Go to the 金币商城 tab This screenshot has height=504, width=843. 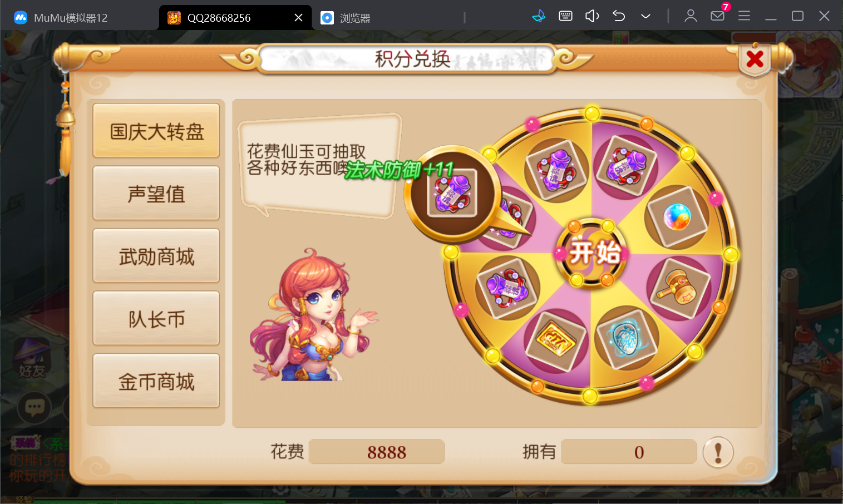pyautogui.click(x=156, y=381)
